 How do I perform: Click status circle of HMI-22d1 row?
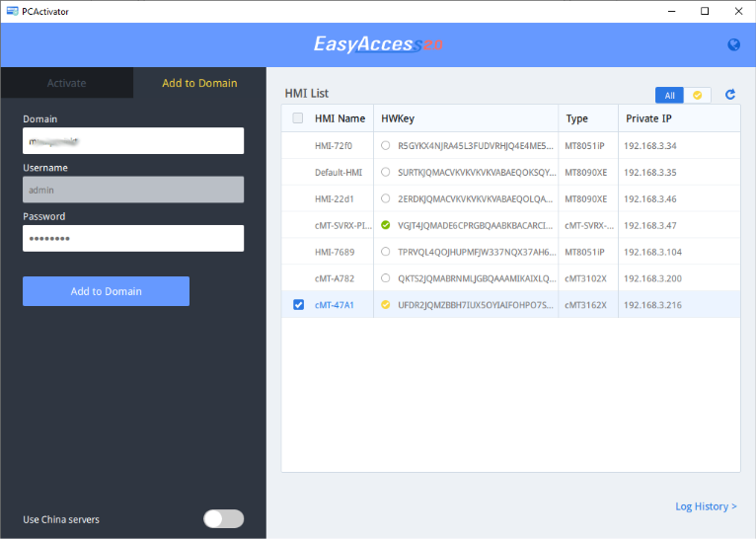coord(385,198)
